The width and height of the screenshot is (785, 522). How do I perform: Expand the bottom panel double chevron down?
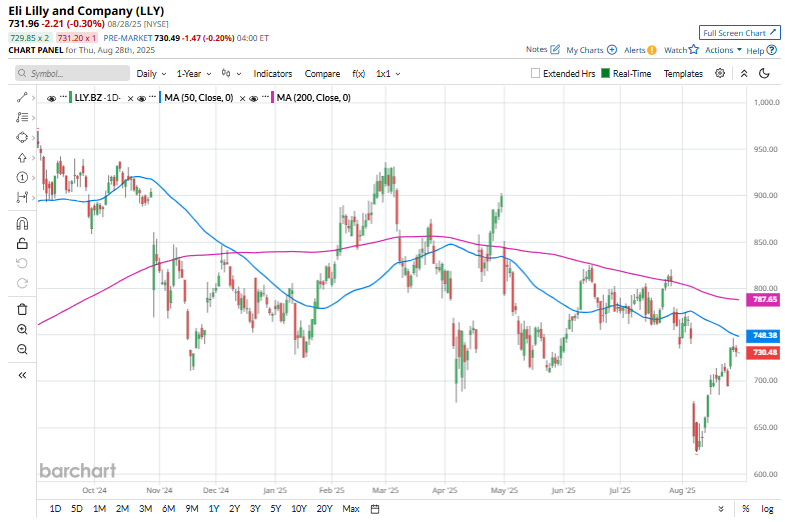point(721,509)
